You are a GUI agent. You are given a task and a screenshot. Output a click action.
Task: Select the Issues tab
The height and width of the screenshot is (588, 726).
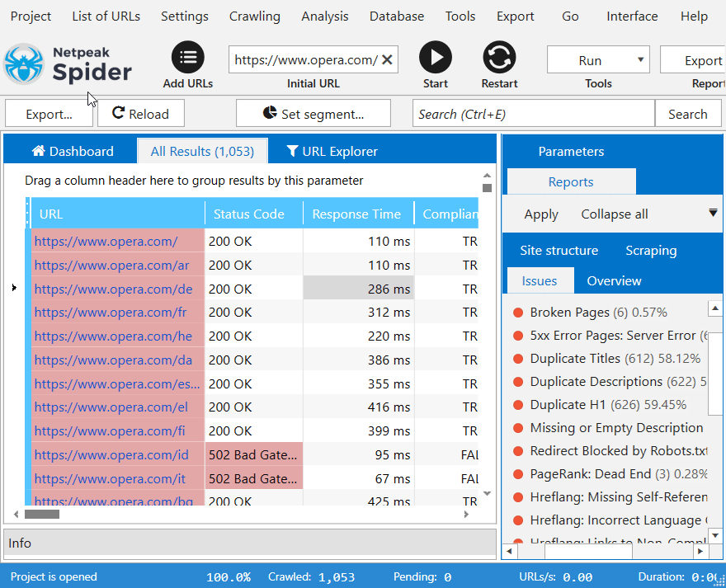click(x=540, y=280)
